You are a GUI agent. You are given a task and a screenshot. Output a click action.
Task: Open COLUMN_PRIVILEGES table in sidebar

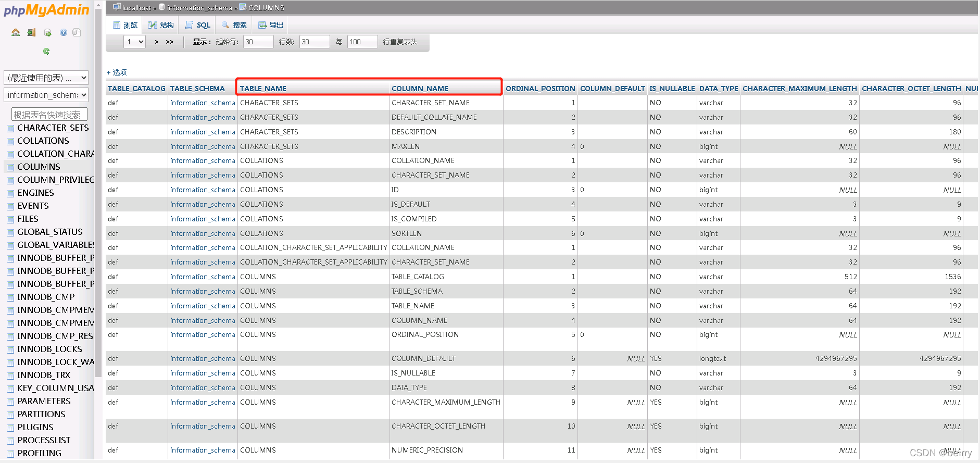pos(56,180)
